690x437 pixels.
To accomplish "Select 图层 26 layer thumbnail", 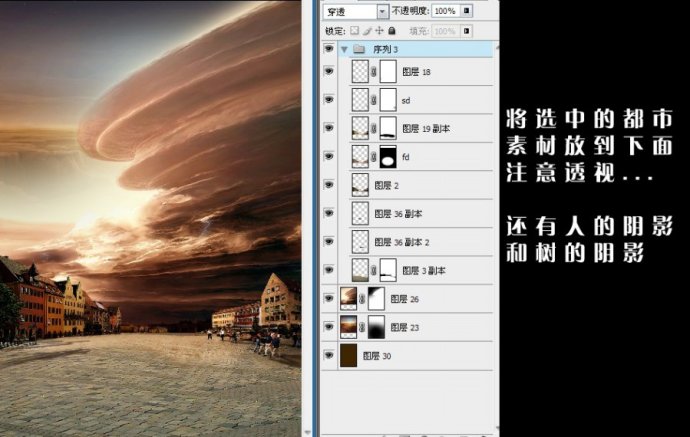I will (x=349, y=298).
